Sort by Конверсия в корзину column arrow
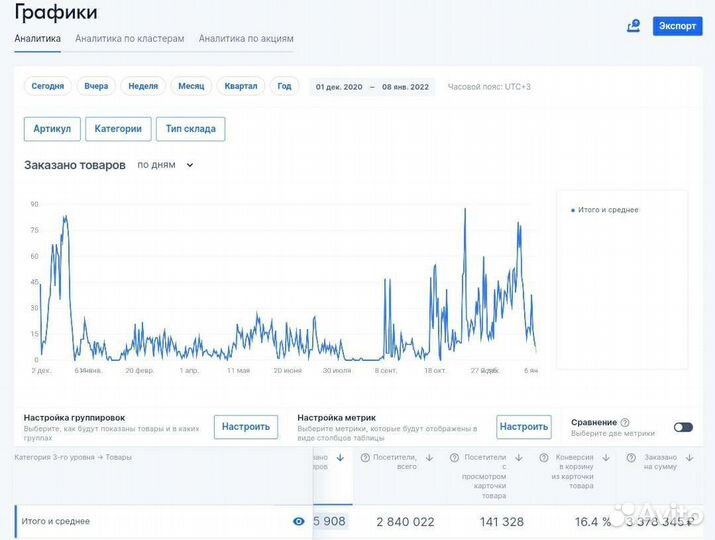This screenshot has height=540, width=715. [x=604, y=457]
